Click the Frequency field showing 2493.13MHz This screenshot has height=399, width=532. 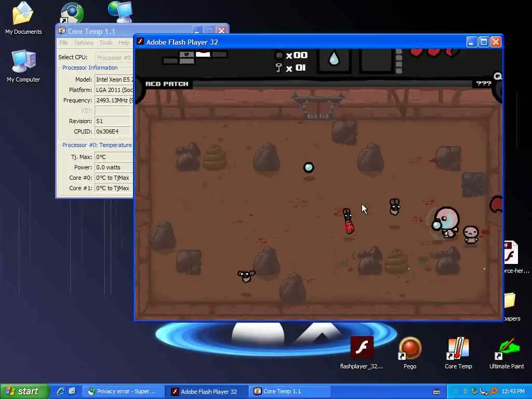(114, 100)
